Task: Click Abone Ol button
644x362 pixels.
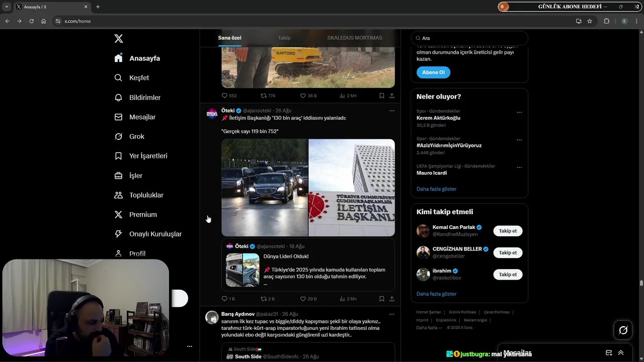Action: (x=433, y=72)
